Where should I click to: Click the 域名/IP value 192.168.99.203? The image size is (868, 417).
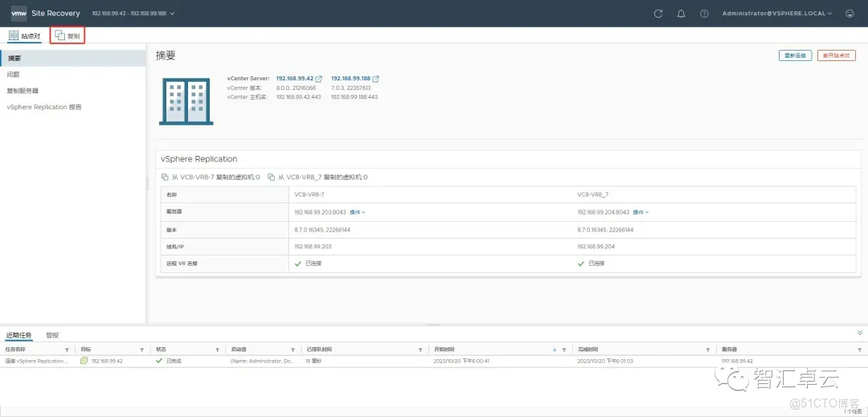313,247
